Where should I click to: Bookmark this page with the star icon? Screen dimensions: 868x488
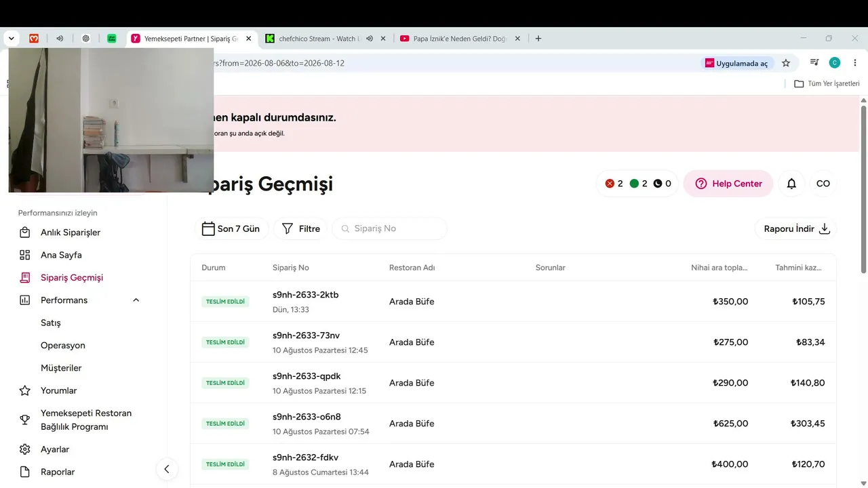point(786,63)
